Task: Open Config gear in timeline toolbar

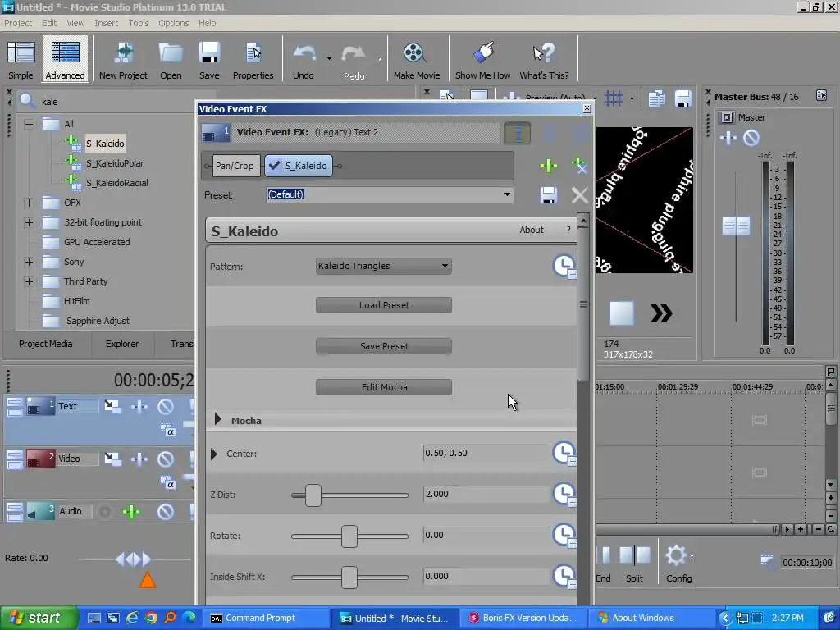Action: (678, 563)
